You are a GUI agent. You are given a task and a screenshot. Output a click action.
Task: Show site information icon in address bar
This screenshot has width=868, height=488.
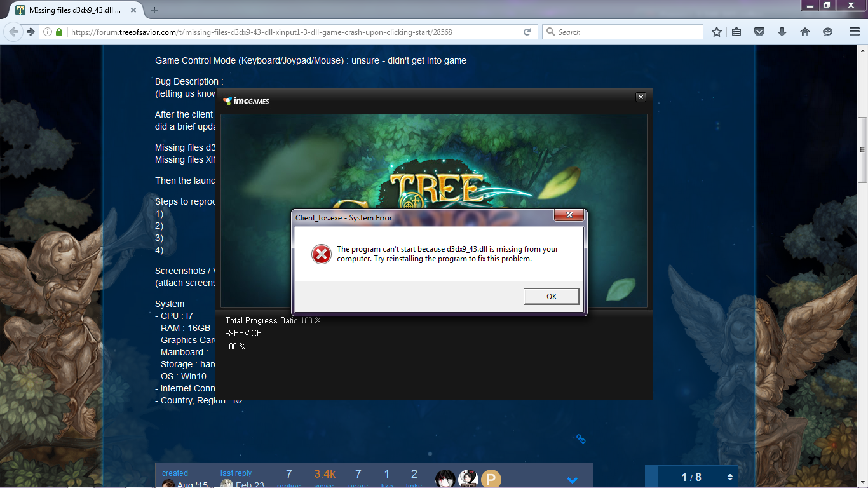pos(48,32)
